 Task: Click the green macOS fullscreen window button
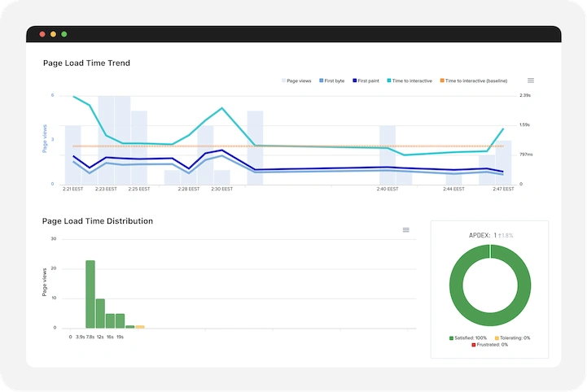[64, 34]
